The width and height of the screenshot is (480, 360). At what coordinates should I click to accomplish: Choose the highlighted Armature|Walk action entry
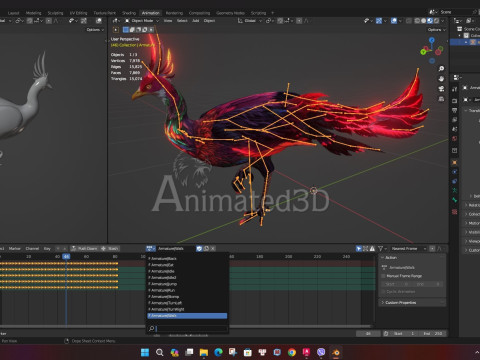[x=187, y=316]
